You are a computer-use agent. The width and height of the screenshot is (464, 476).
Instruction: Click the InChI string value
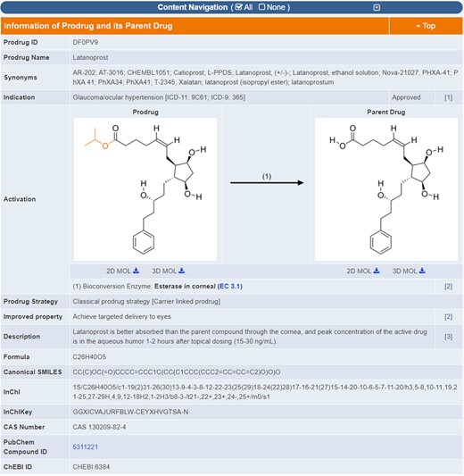[265, 392]
